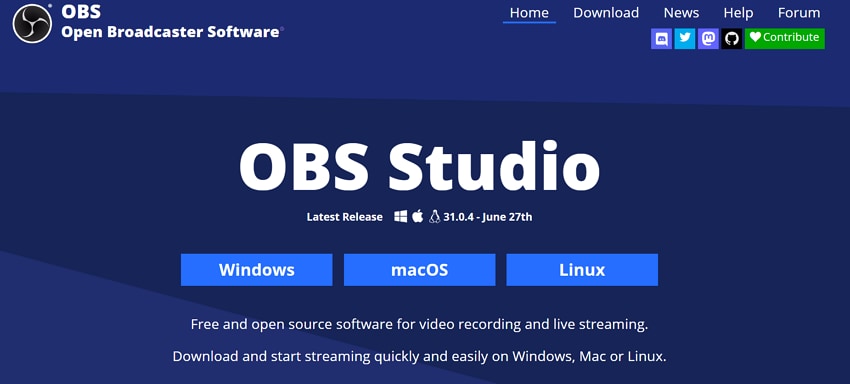Click the 'Free and open source software' sentence
The image size is (850, 384).
click(420, 325)
